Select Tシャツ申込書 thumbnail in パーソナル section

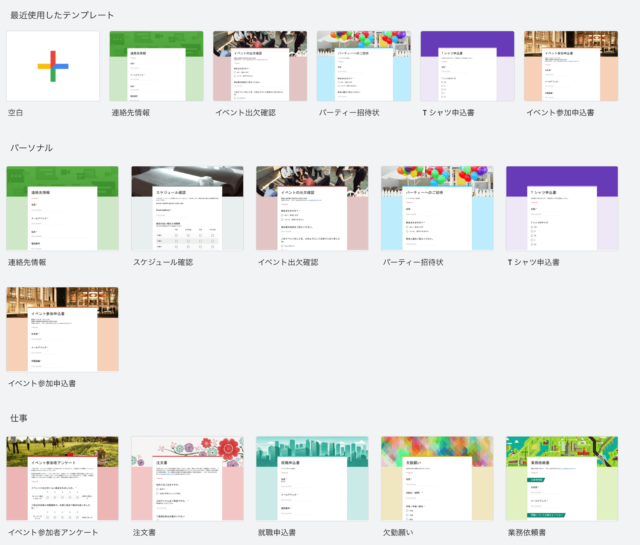tap(562, 208)
